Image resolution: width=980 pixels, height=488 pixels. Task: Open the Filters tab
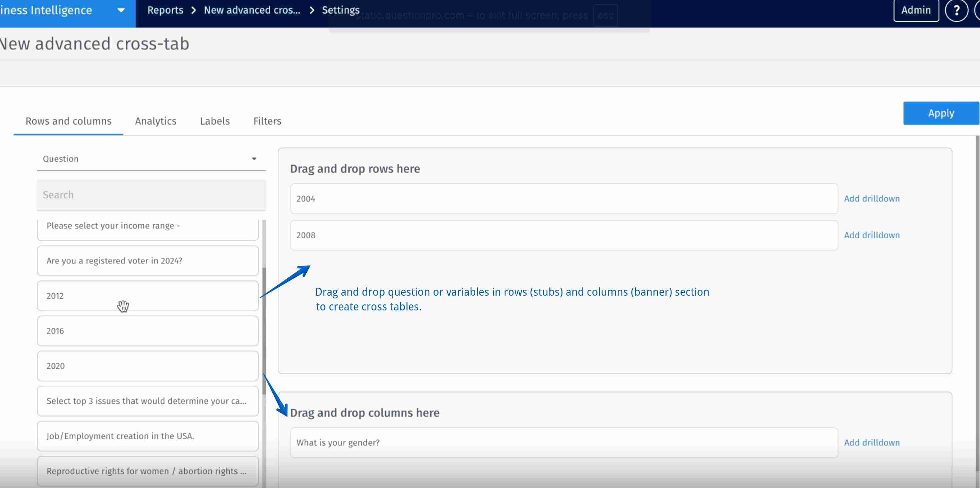pyautogui.click(x=267, y=121)
